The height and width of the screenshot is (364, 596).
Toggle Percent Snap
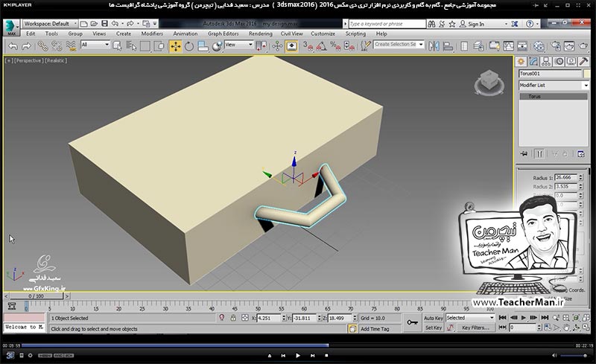tap(335, 46)
